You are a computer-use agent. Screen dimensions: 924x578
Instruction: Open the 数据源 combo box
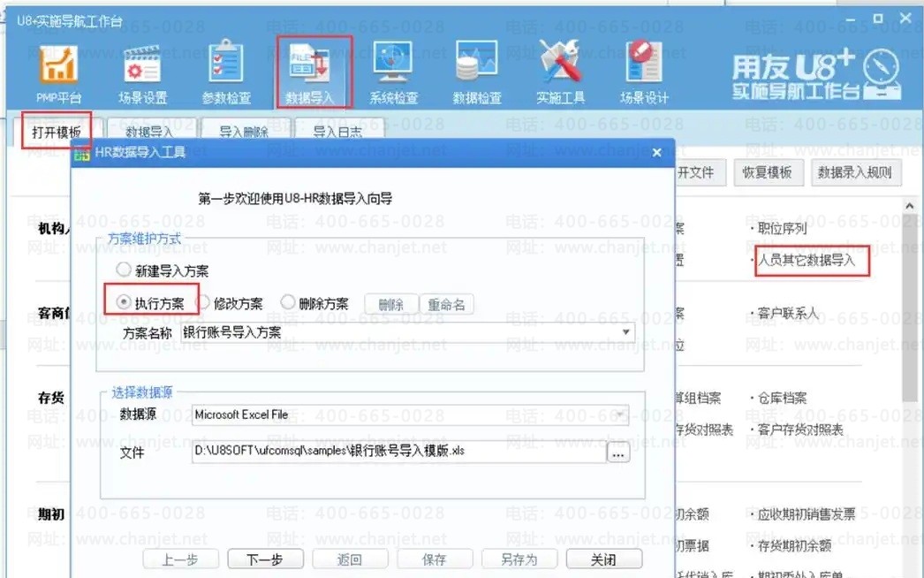click(x=621, y=414)
